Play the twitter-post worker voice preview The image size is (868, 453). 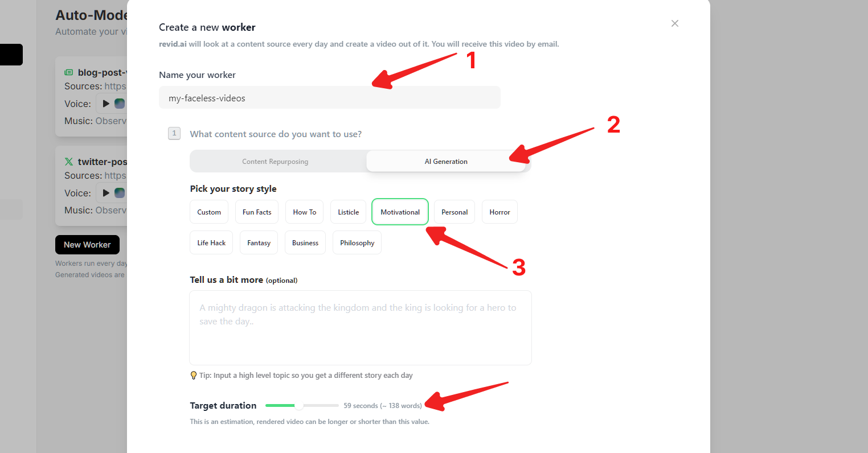pos(106,193)
